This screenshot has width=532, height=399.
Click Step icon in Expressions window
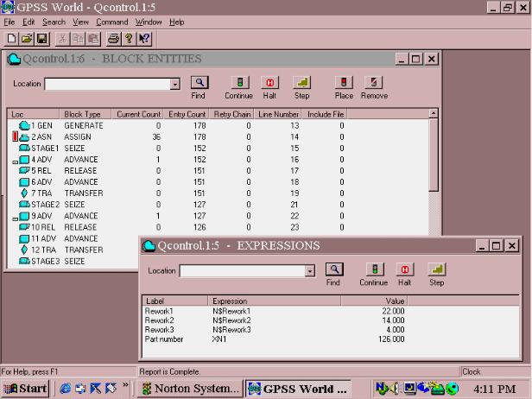point(437,269)
